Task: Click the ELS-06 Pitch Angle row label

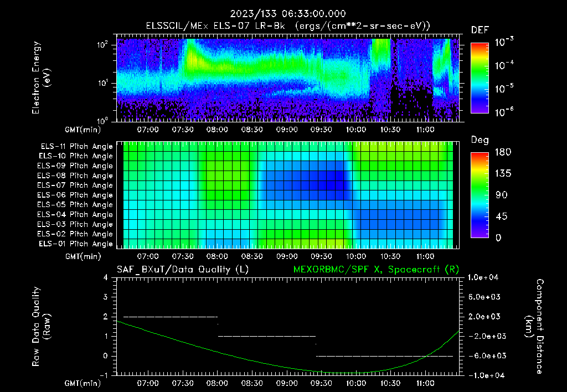Action: [x=75, y=195]
